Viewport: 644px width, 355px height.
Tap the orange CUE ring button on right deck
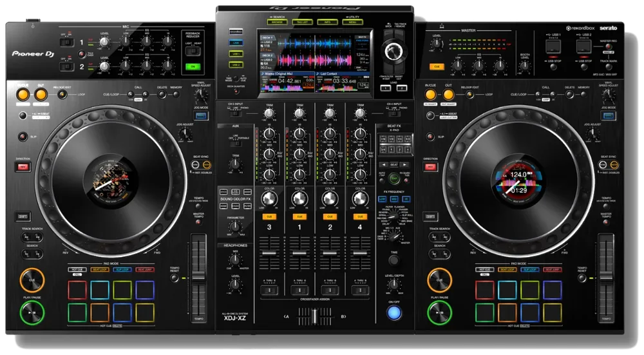click(439, 280)
